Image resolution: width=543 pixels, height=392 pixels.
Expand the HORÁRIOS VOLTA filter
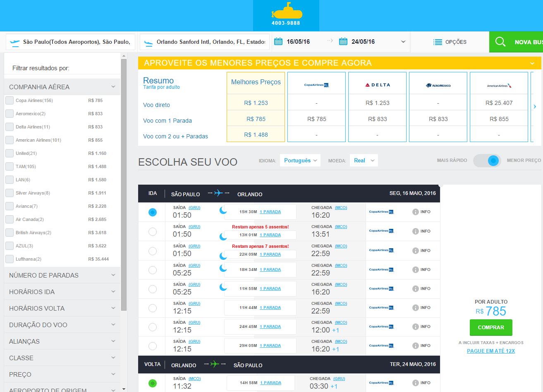[x=62, y=308]
